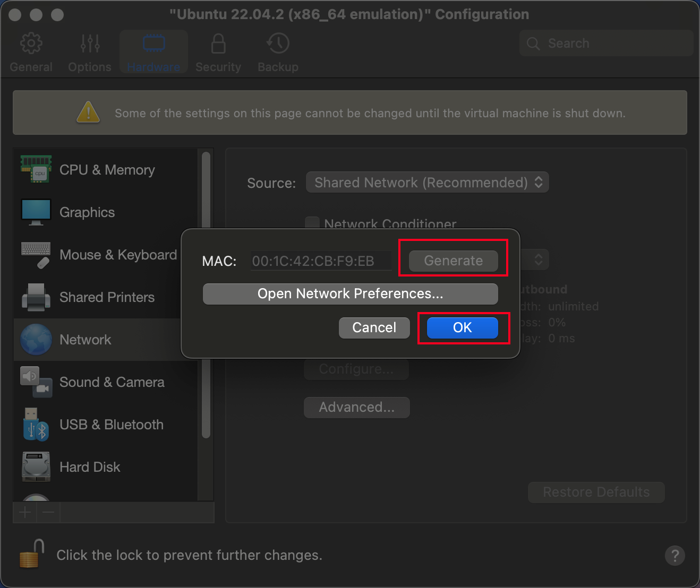
Task: Click the yellow warning triangle icon
Action: [x=88, y=112]
